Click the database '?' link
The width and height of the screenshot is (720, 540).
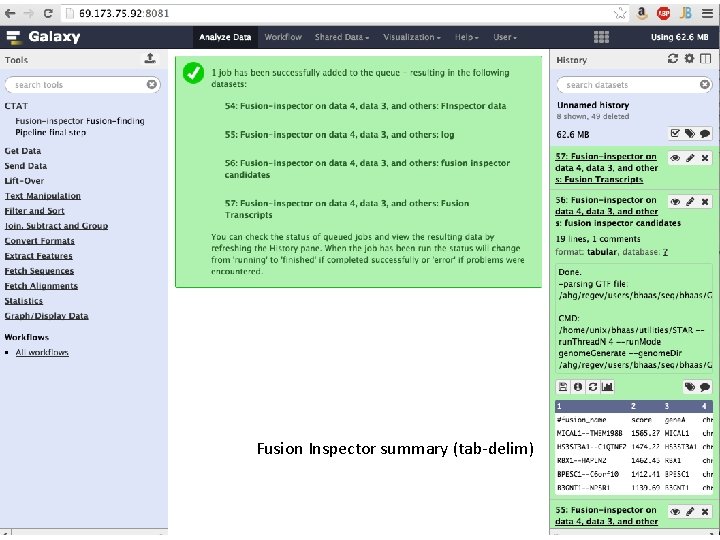tap(665, 252)
